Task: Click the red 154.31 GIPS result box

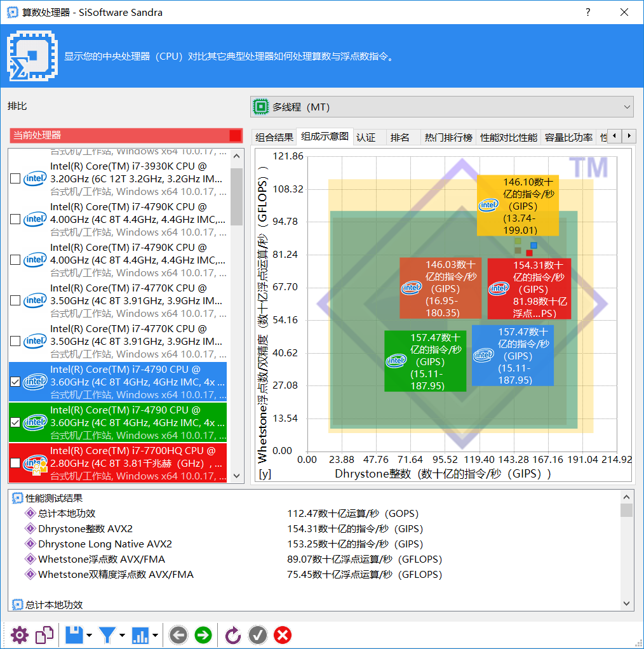Action: click(x=529, y=289)
